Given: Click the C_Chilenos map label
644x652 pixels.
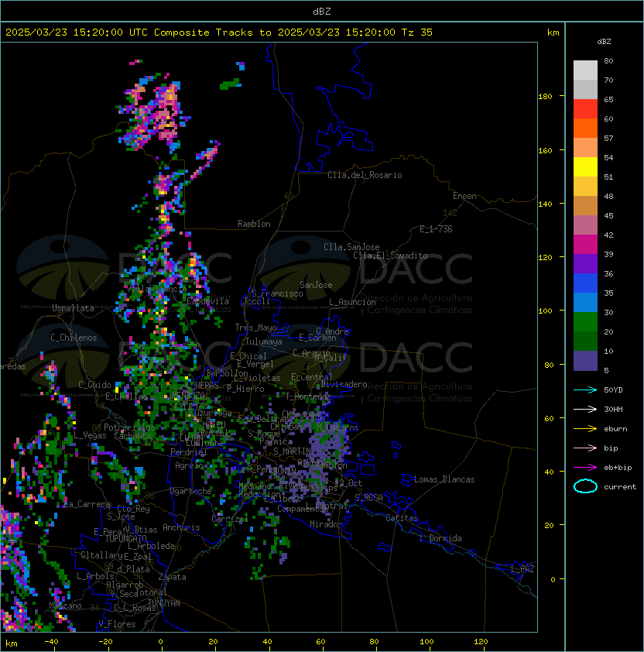Looking at the screenshot, I should point(74,338).
